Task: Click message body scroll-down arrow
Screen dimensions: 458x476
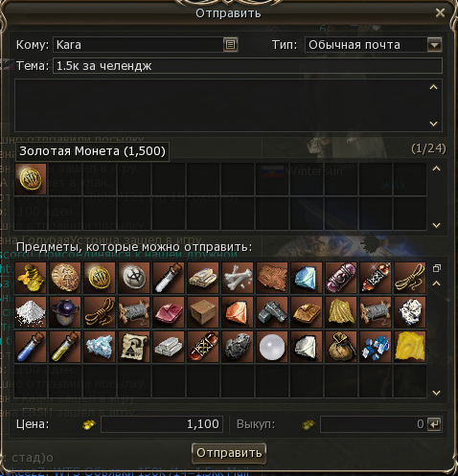Action: (x=433, y=124)
